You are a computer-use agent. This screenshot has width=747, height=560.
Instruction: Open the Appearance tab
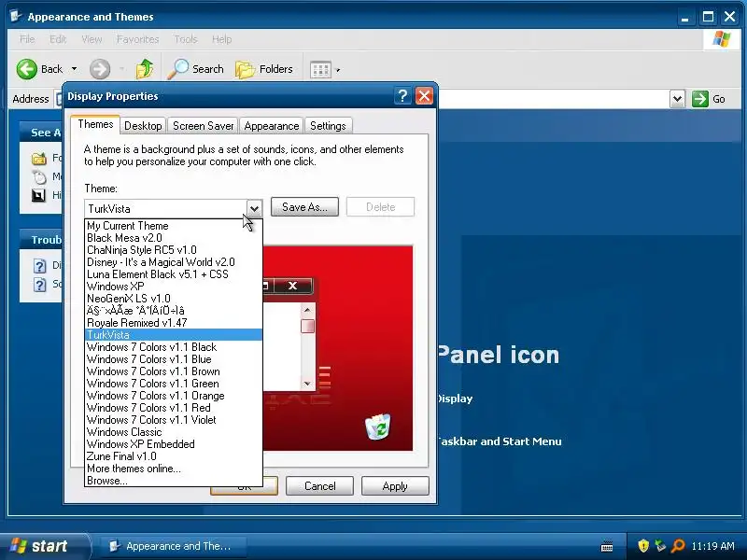point(272,126)
